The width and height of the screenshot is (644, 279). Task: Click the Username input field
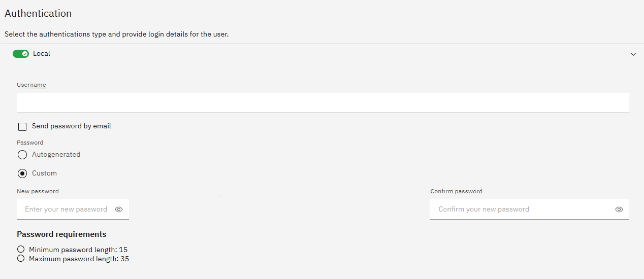(323, 102)
